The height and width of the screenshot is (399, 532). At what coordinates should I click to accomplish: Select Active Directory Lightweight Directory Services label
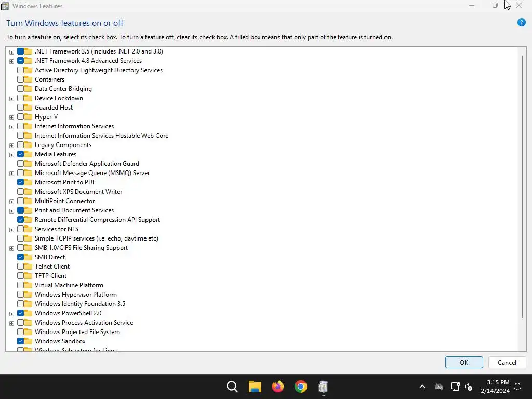click(x=99, y=70)
